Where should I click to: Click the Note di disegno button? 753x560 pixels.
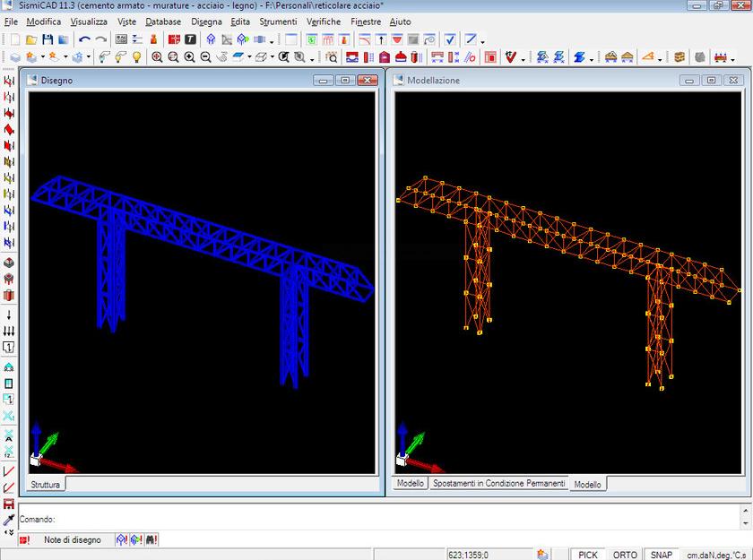pos(73,539)
